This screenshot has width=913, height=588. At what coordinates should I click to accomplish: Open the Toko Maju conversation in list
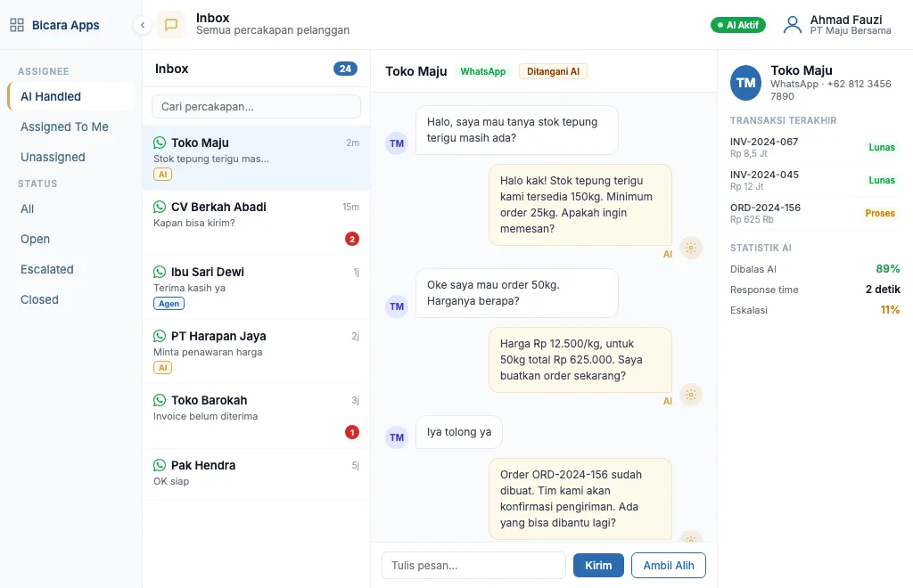click(256, 159)
